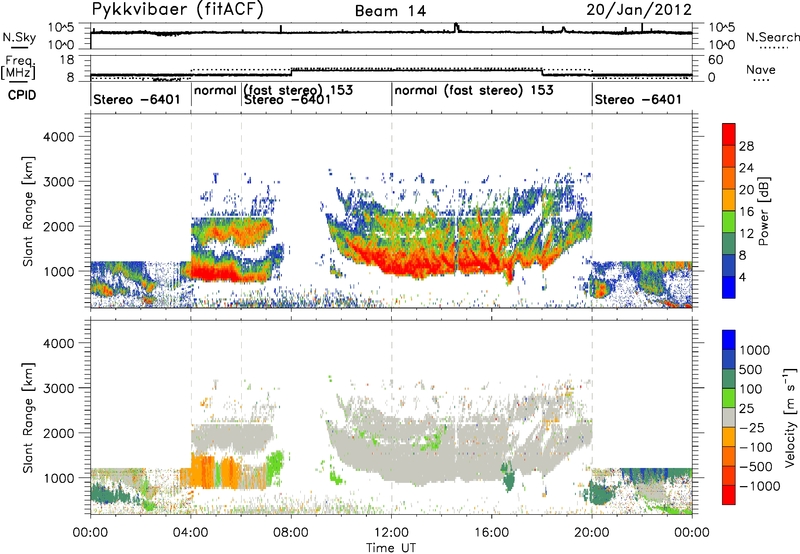Viewport: 800px width, 554px height.
Task: Click the "Slant Range [km]" label of power panel
Action: tap(28, 211)
